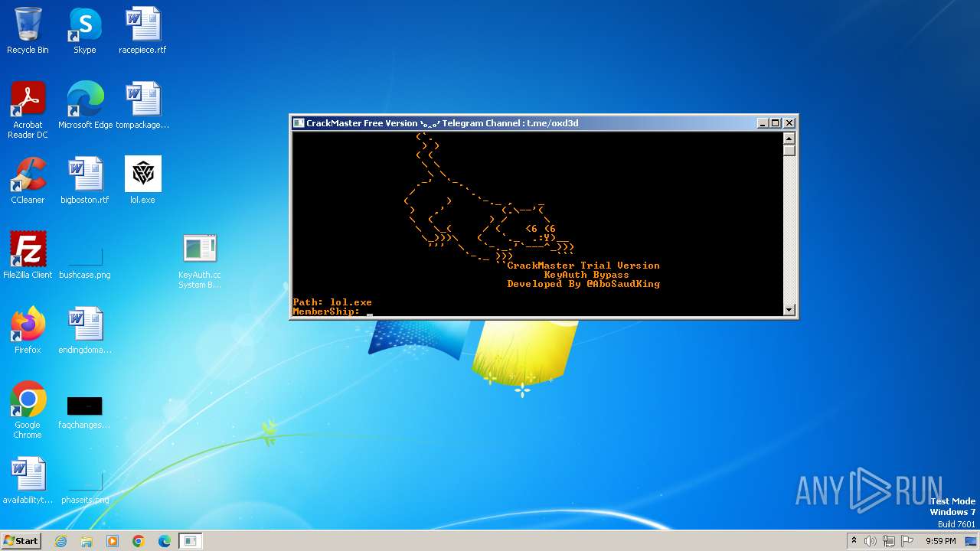Open the taskbar clock showing 9:59 PM
The width and height of the screenshot is (980, 551).
coord(941,541)
